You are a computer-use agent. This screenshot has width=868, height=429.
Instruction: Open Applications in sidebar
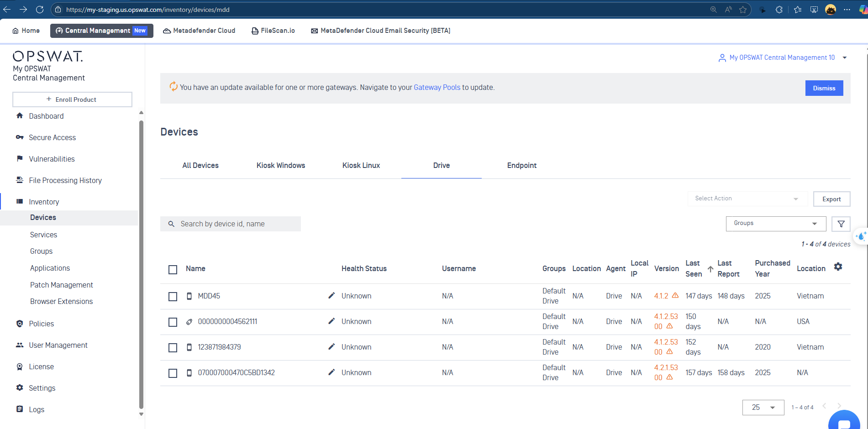[50, 268]
